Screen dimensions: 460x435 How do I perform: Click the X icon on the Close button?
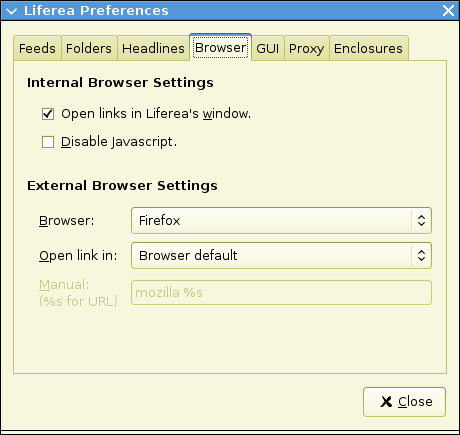(386, 402)
